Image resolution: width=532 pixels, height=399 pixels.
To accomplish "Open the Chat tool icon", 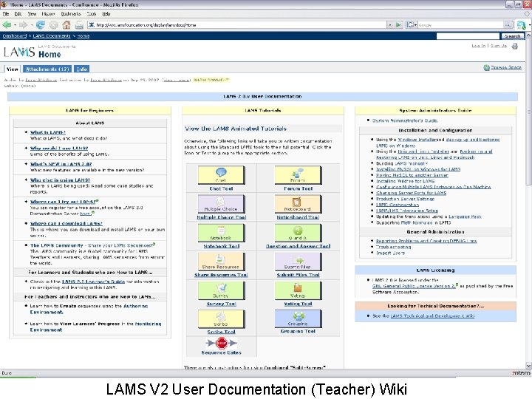I will click(221, 174).
